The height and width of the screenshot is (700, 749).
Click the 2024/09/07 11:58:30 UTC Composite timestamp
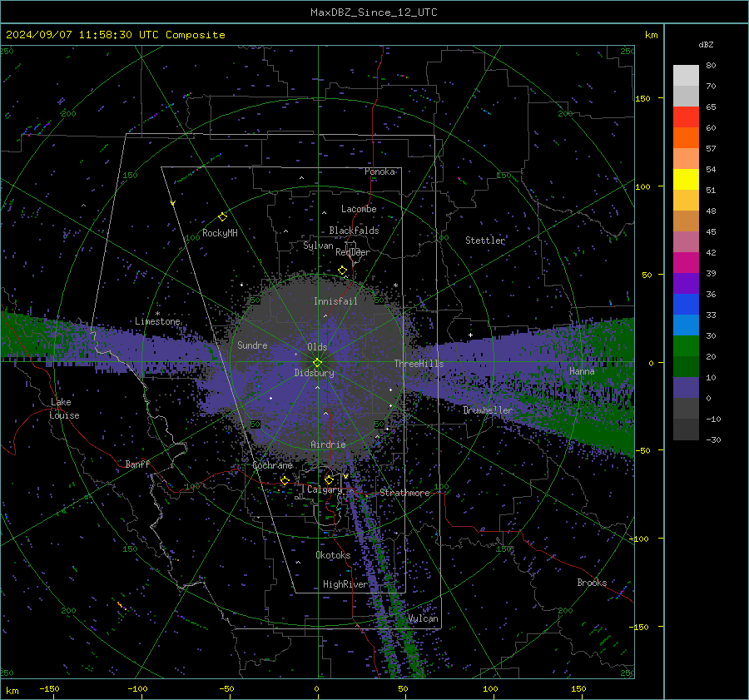115,35
